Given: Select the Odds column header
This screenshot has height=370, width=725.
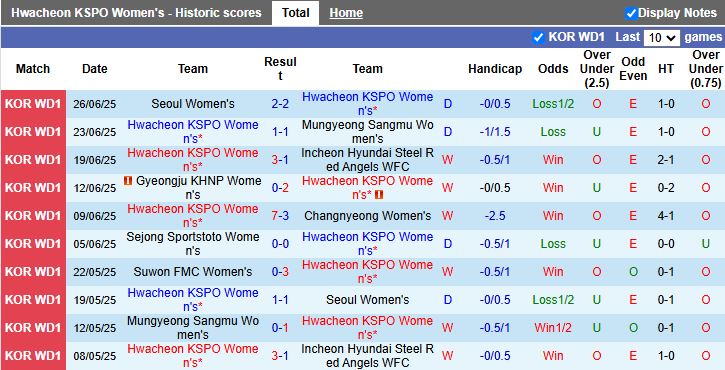Looking at the screenshot, I should (x=553, y=69).
